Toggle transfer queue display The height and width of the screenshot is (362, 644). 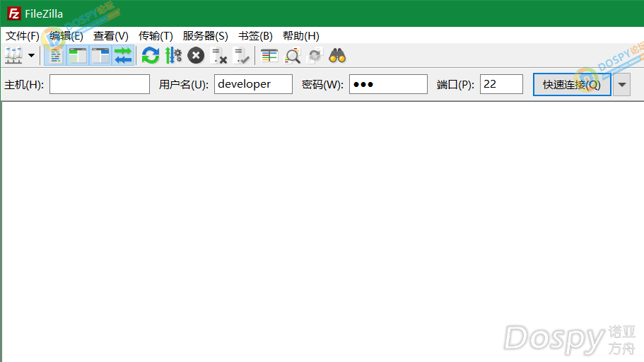pos(123,55)
